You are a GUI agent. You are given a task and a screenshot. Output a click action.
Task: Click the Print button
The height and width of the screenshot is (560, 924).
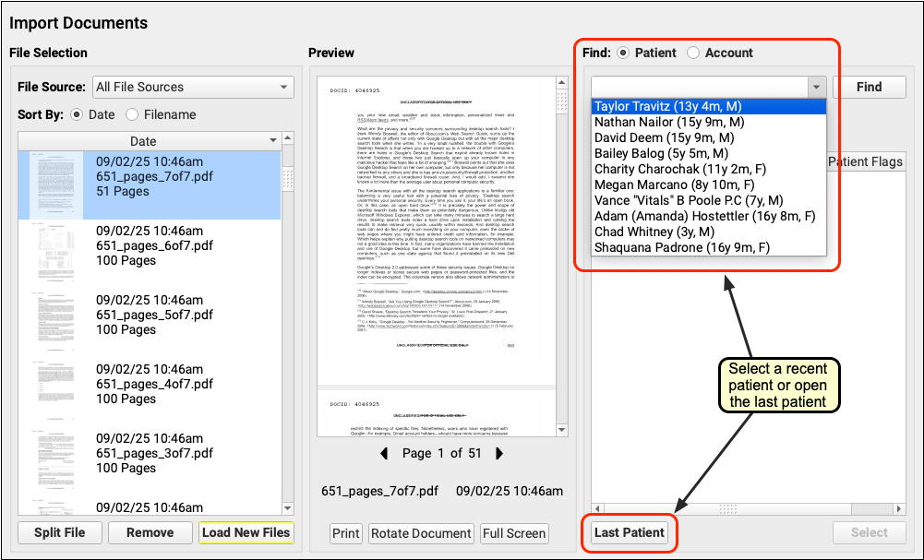pos(346,533)
